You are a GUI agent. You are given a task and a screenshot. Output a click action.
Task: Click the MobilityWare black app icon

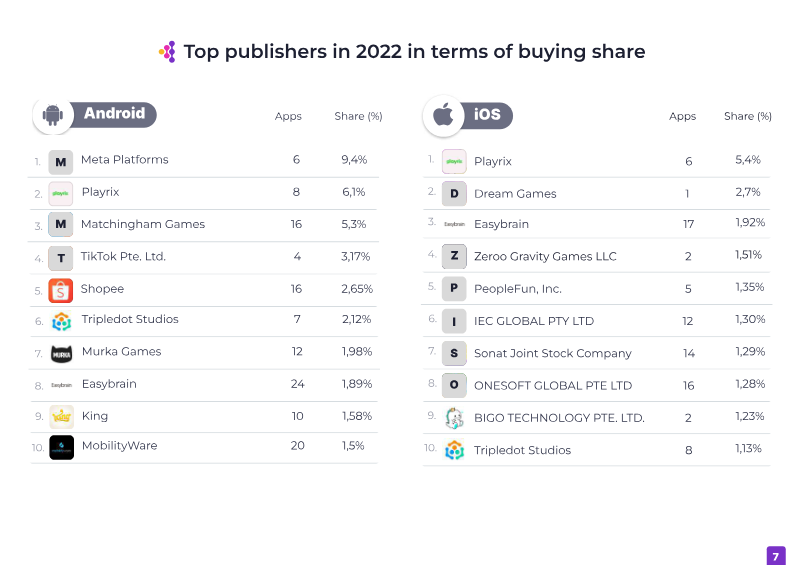(x=61, y=447)
